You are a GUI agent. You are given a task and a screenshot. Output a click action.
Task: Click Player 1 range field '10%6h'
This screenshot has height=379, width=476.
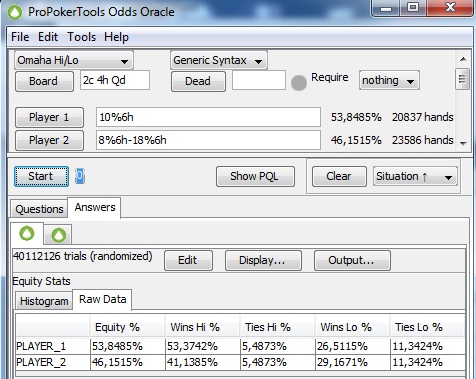tap(208, 117)
